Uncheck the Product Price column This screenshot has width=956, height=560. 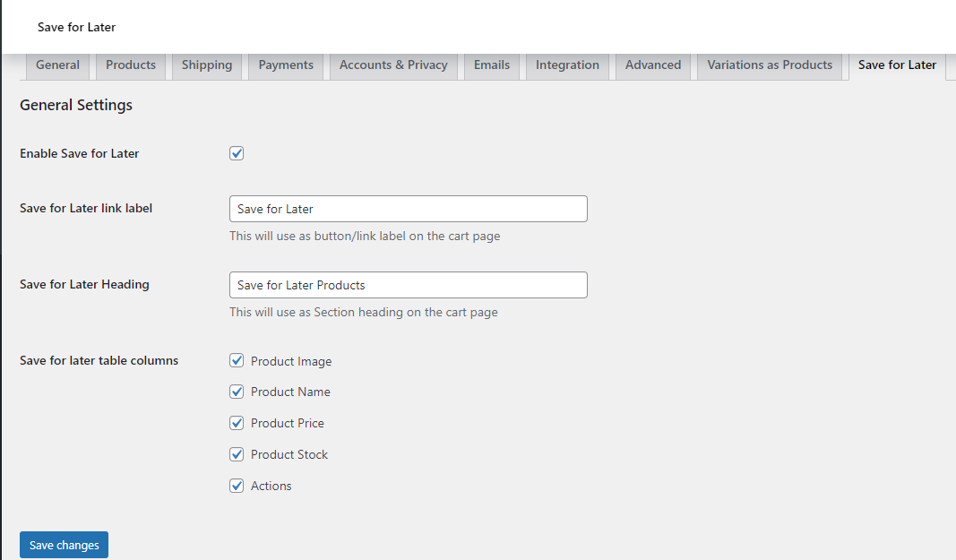pos(237,423)
